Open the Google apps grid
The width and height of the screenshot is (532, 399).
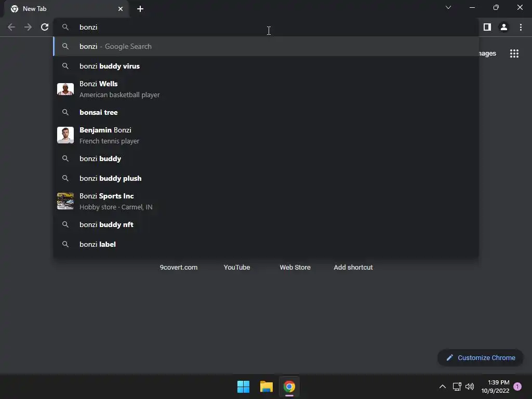point(514,54)
